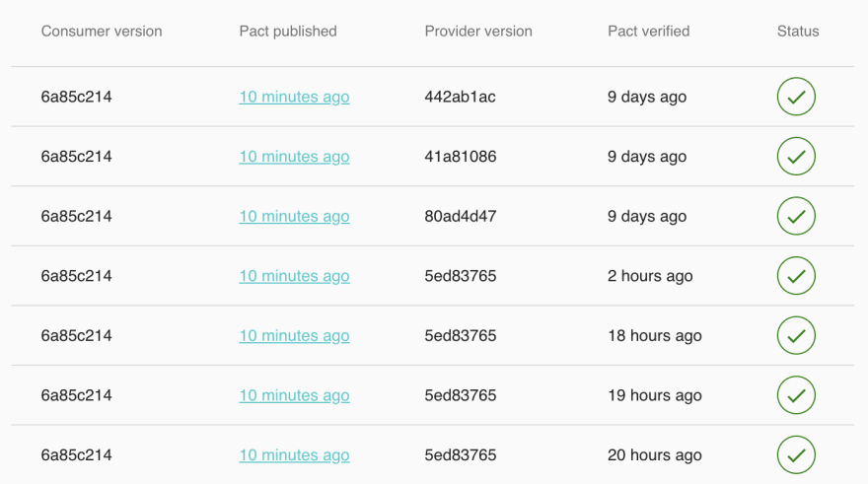Open pact published link for provider 442ab1ac
Image resolution: width=868 pixels, height=484 pixels.
pos(294,97)
